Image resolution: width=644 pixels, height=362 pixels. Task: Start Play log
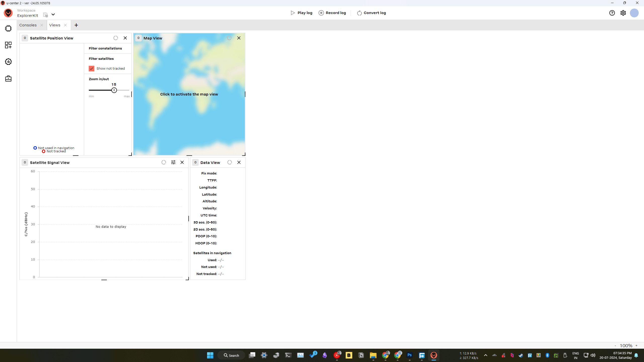tap(301, 13)
